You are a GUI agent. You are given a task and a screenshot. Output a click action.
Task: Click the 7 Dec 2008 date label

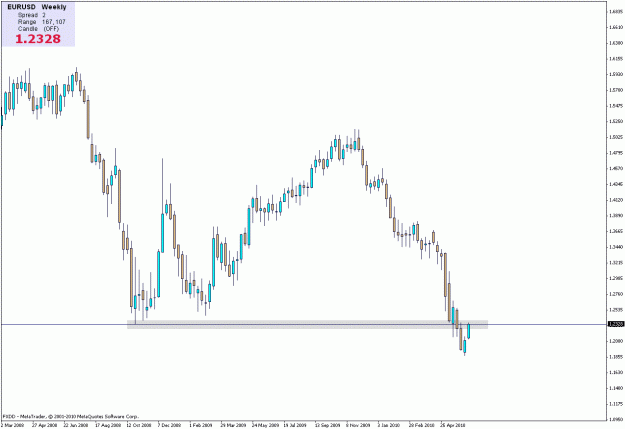coord(169,425)
